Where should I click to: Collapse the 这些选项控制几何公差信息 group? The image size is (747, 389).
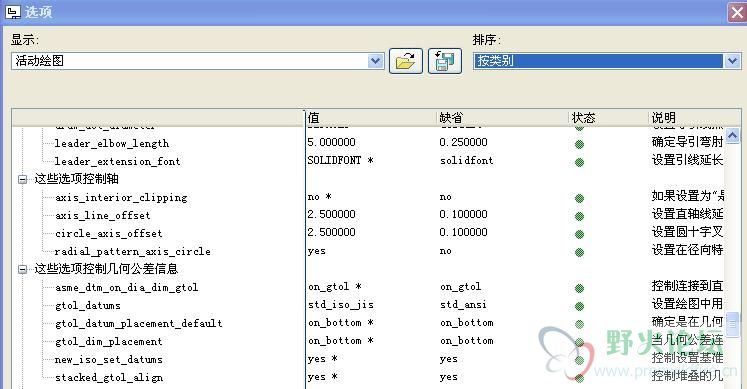22,269
